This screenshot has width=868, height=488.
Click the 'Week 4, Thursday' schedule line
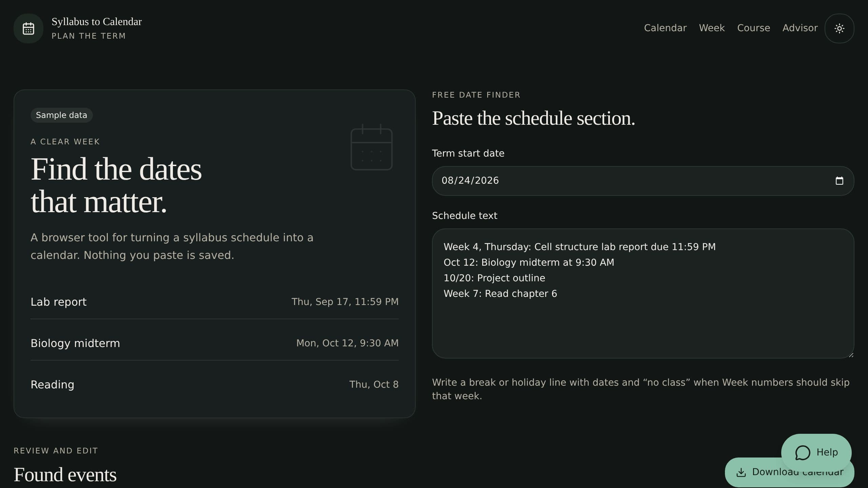click(579, 247)
